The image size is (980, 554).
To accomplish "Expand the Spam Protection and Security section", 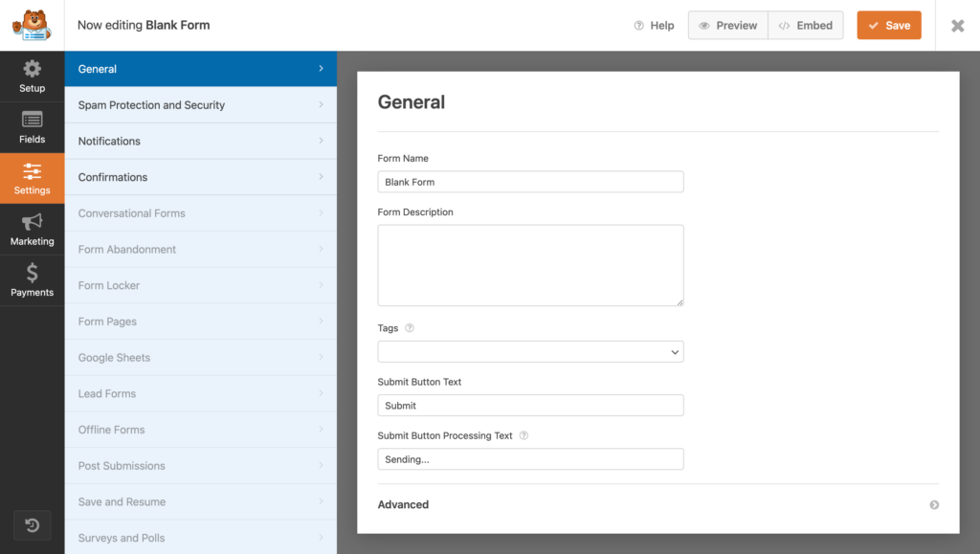I will pyautogui.click(x=200, y=104).
